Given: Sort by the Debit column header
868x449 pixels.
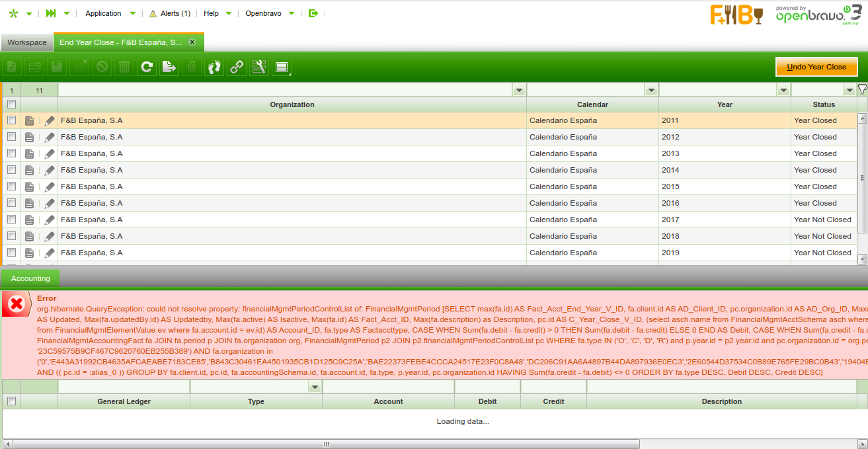Looking at the screenshot, I should pyautogui.click(x=488, y=401).
